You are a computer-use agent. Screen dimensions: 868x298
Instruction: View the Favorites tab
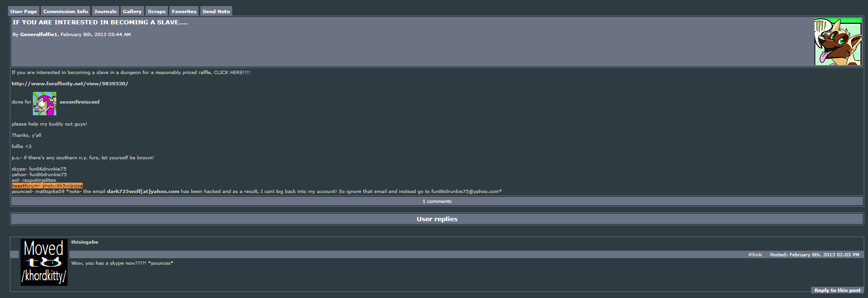184,11
